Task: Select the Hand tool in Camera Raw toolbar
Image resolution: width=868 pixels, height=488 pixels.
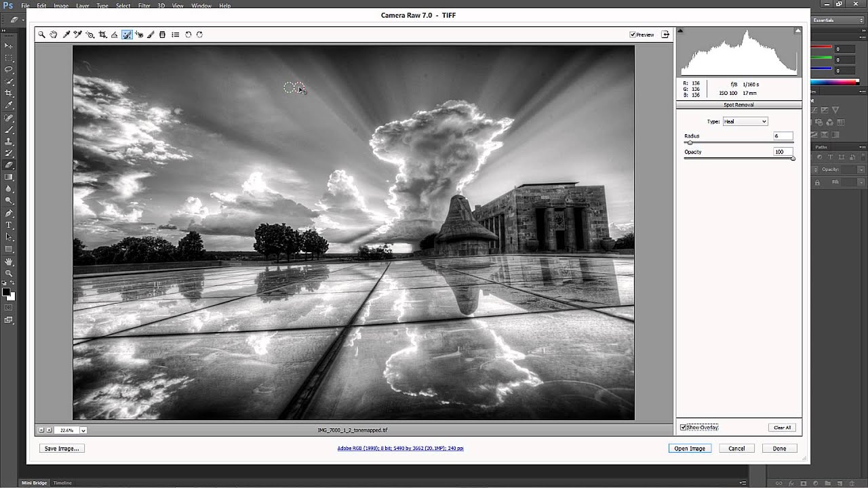Action: [54, 35]
